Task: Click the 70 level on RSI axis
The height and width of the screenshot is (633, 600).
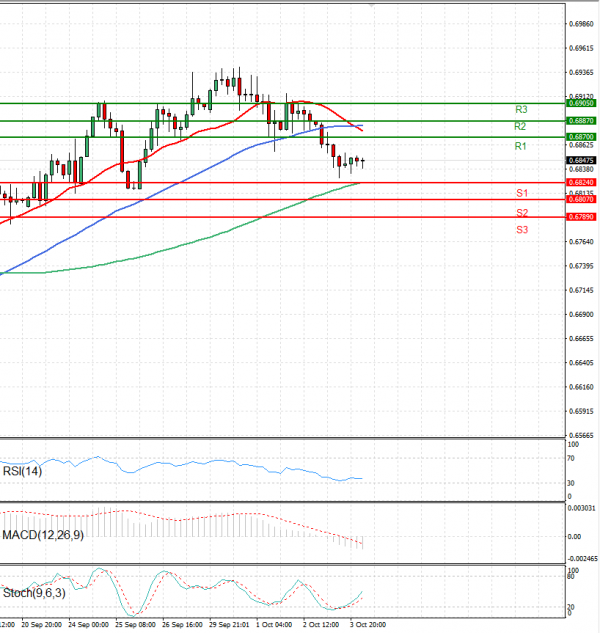Action: click(571, 459)
